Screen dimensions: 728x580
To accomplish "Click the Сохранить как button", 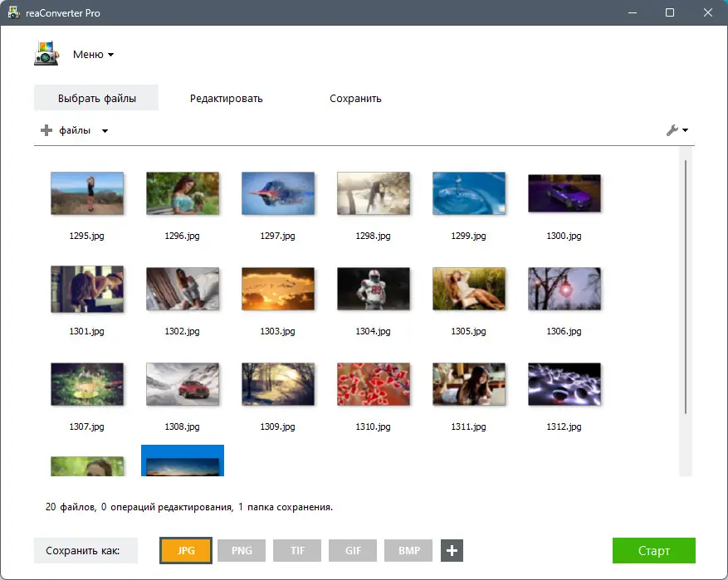I will point(85,550).
